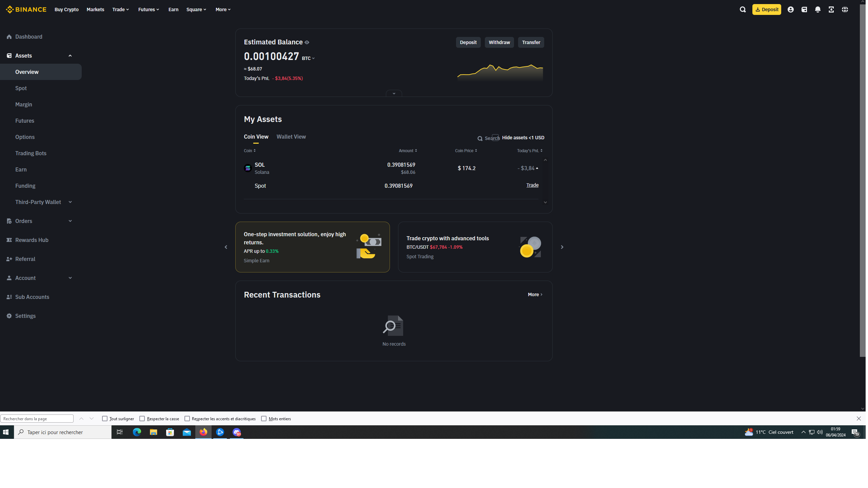The image size is (868, 488).
Task: Expand the Trade menu dropdown
Action: [x=121, y=9]
